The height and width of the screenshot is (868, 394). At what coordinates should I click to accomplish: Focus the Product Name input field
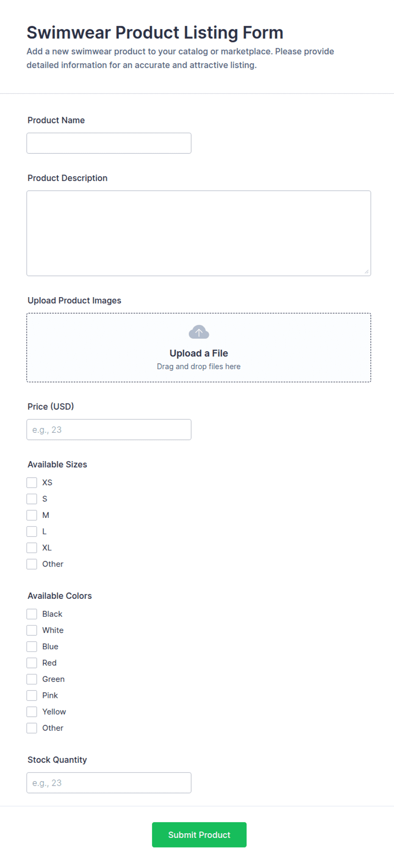pyautogui.click(x=109, y=143)
